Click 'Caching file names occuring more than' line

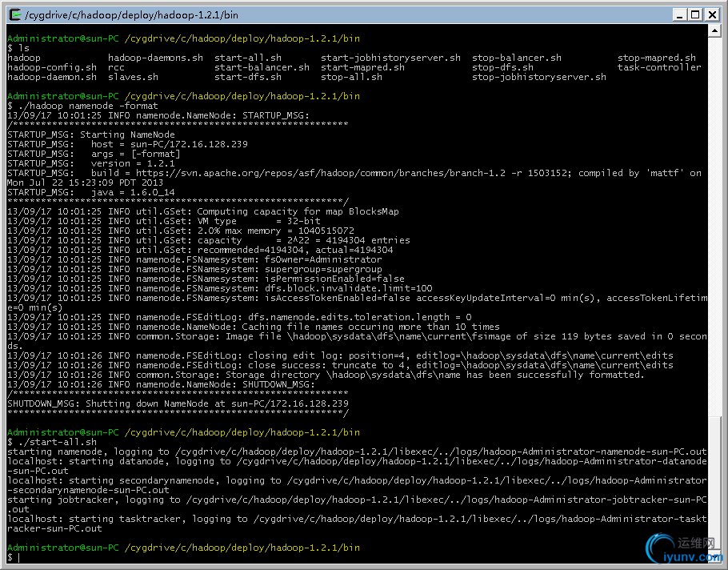254,327
